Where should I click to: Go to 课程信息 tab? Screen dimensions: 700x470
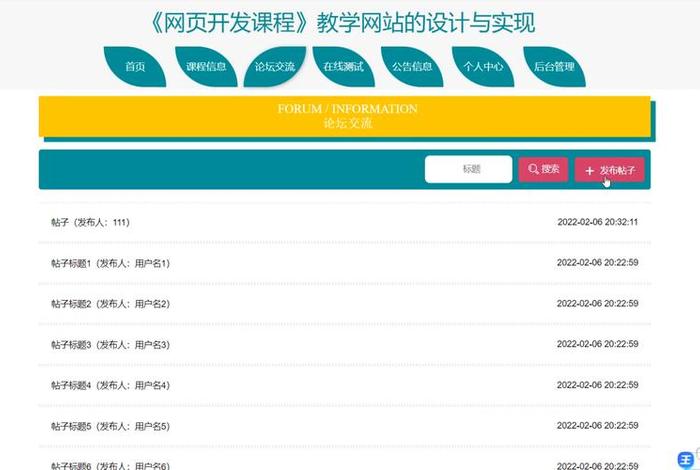click(x=206, y=67)
